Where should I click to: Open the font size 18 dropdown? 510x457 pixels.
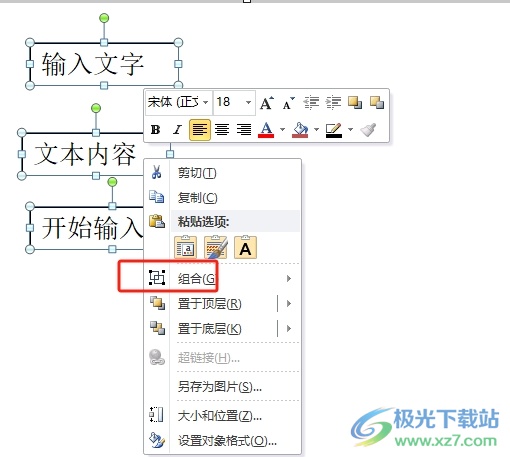coord(248,102)
